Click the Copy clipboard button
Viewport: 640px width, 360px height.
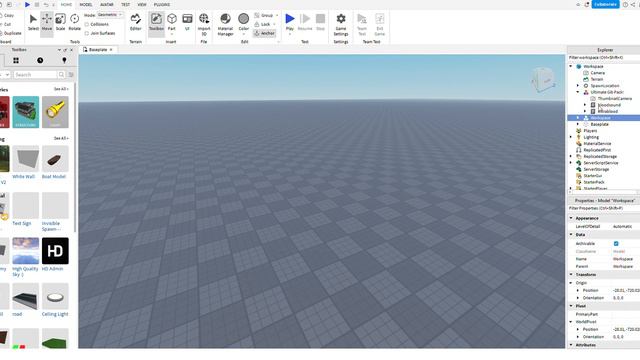[7, 16]
